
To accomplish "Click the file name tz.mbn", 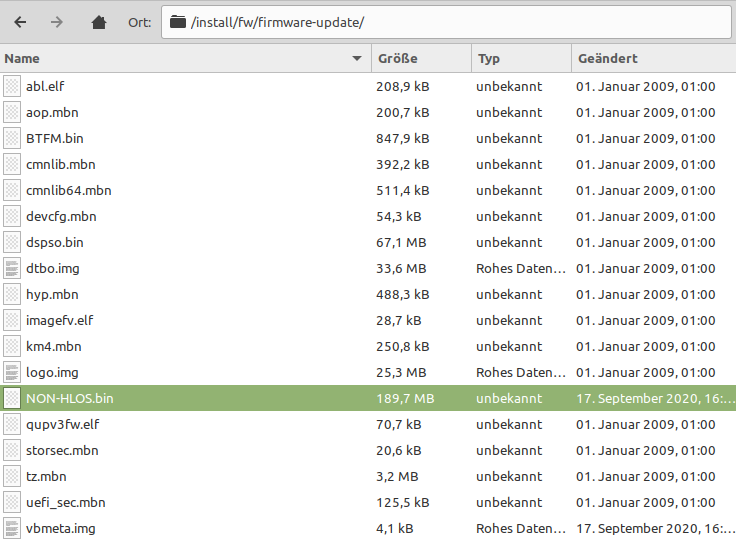I will click(46, 476).
